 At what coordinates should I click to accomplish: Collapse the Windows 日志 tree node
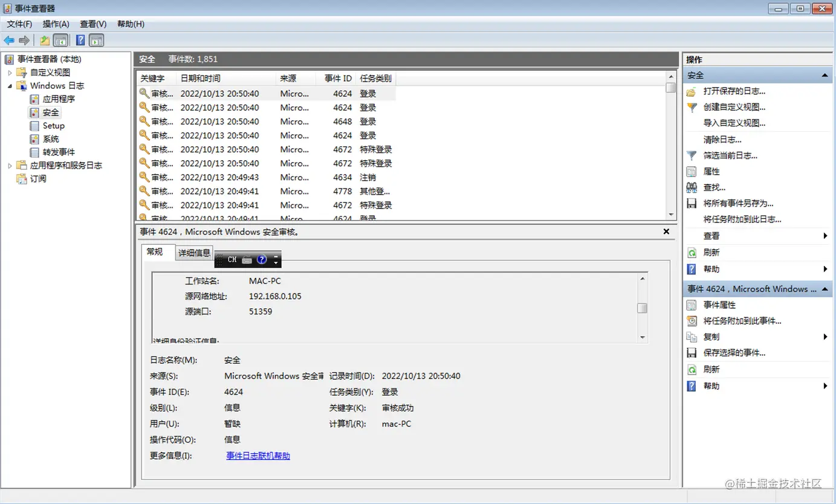tap(10, 86)
